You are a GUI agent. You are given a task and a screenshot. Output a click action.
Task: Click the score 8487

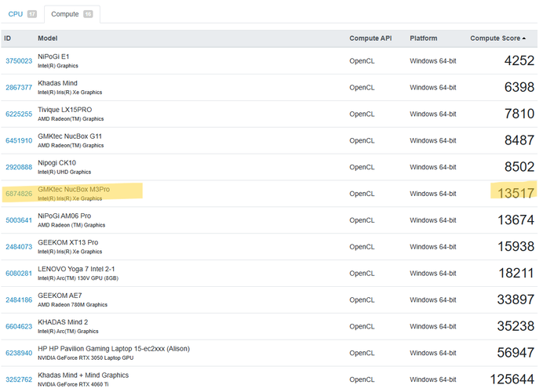[519, 140]
